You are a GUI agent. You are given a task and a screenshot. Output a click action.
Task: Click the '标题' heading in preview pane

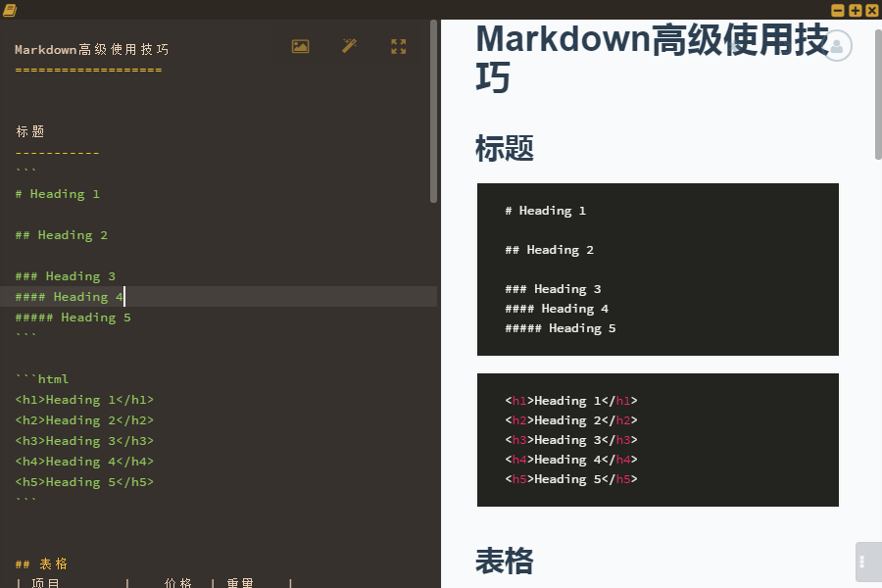point(505,149)
